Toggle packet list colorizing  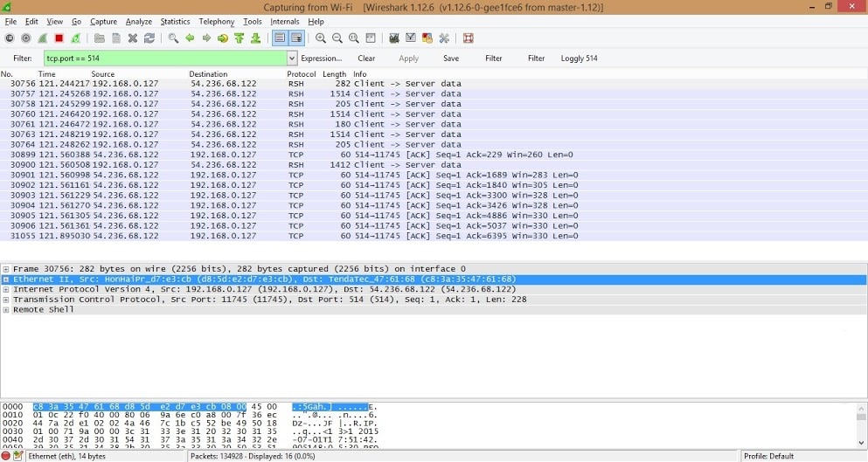point(280,38)
